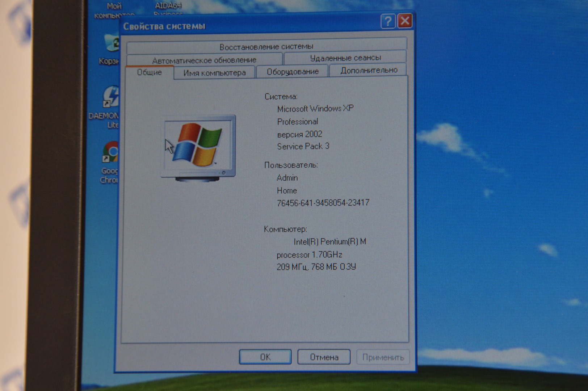Open the Автоматическое обновление tab

click(x=204, y=60)
